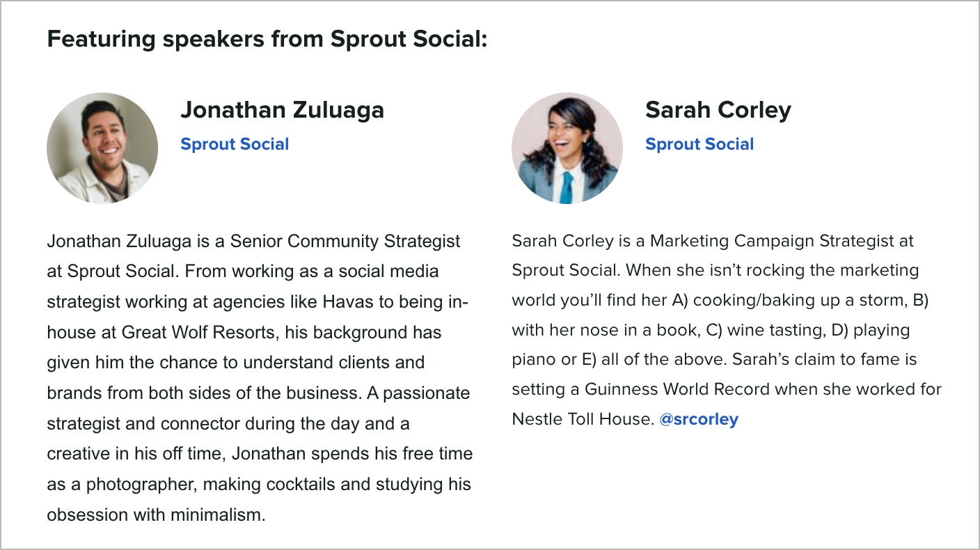Open Sprout Social link under Sarah Corley
This screenshot has width=980, height=550.
[700, 144]
